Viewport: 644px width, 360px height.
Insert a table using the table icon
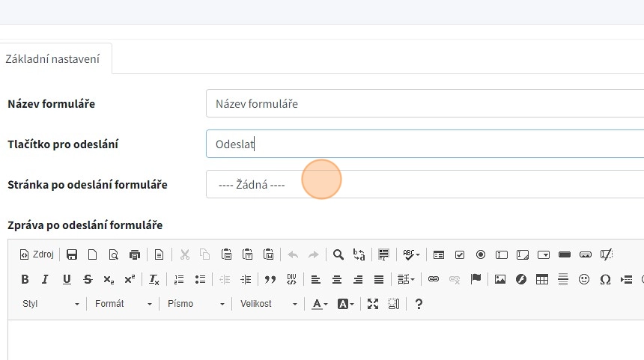[x=541, y=279]
